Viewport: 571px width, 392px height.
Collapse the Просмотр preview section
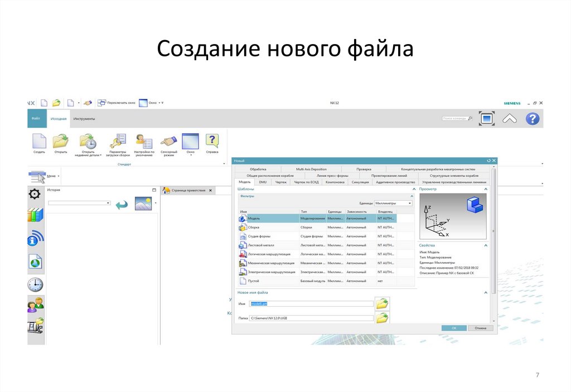[x=486, y=189]
